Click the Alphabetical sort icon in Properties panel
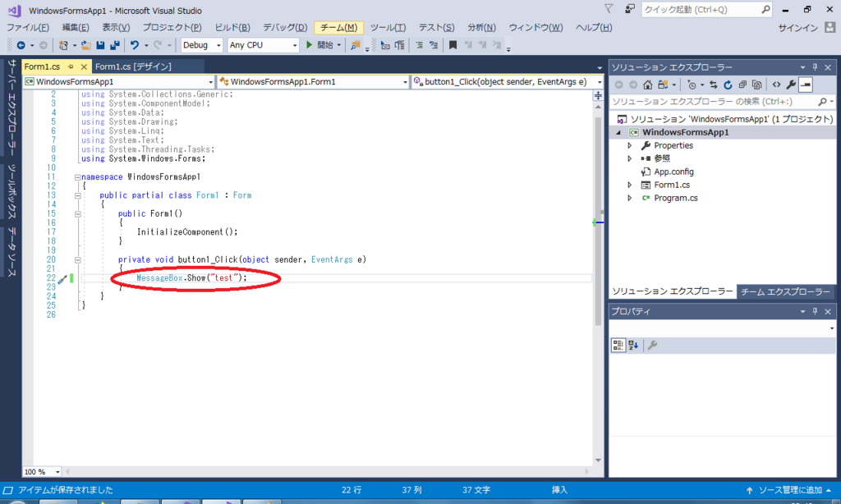The width and height of the screenshot is (841, 504). [633, 346]
